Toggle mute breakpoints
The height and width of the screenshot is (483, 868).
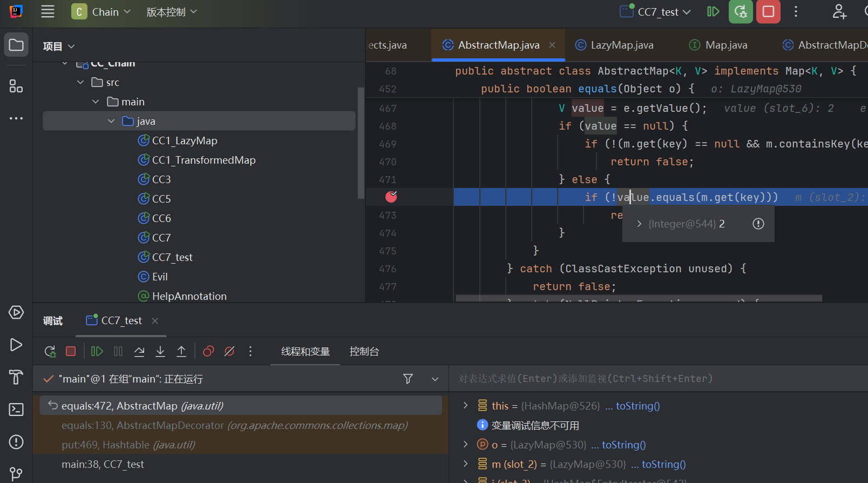coord(229,352)
